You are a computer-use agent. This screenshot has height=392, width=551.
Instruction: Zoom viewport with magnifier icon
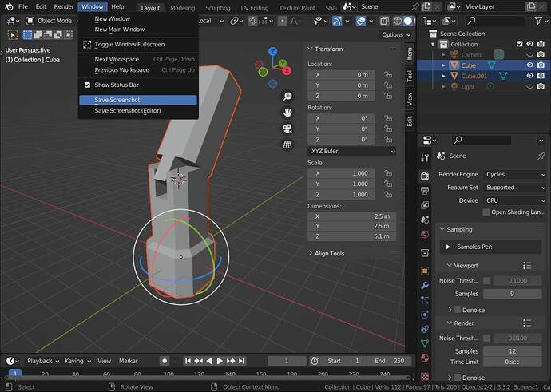(287, 97)
